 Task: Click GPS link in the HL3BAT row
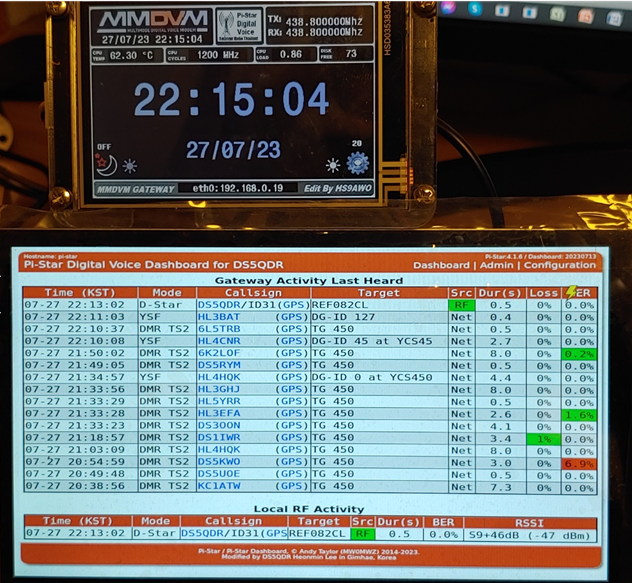coord(292,317)
